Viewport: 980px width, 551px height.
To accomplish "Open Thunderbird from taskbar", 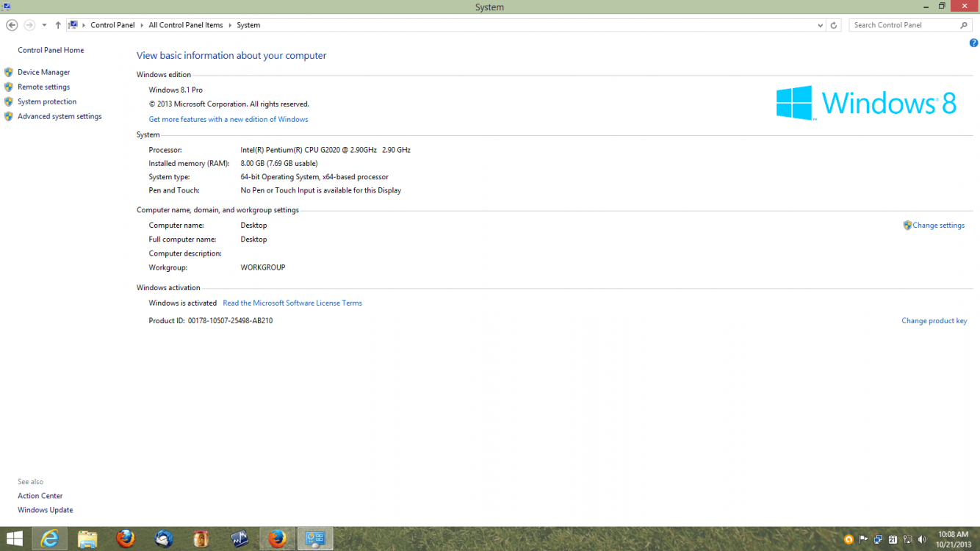I will point(164,539).
